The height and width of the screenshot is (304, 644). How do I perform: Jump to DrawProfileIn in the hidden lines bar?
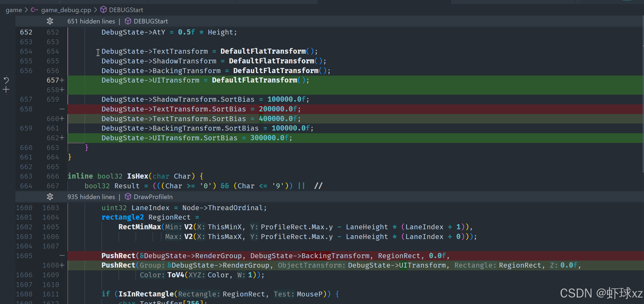tap(153, 197)
